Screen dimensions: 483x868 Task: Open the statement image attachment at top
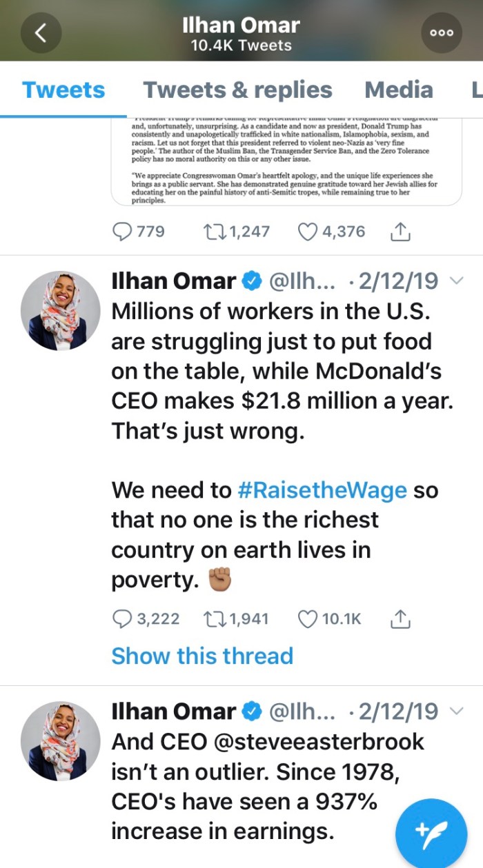[286, 161]
